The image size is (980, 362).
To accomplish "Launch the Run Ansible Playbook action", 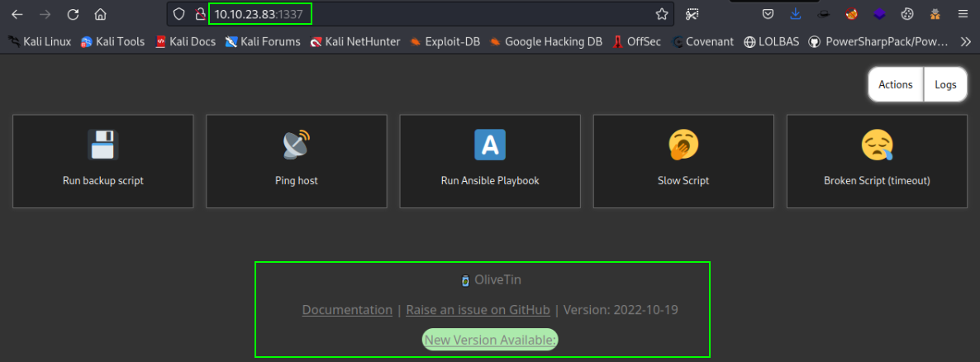I will click(x=490, y=161).
